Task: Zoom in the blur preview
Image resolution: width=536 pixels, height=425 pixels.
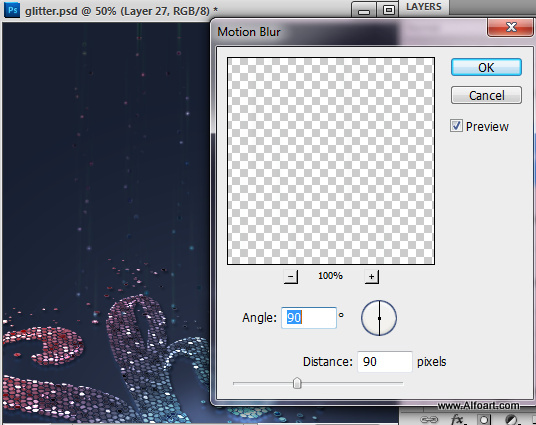Action: pyautogui.click(x=372, y=276)
